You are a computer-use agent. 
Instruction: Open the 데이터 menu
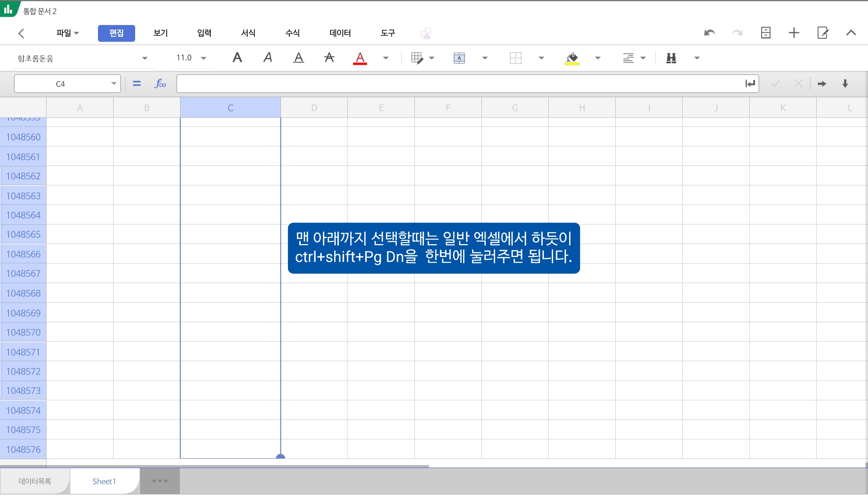(340, 33)
